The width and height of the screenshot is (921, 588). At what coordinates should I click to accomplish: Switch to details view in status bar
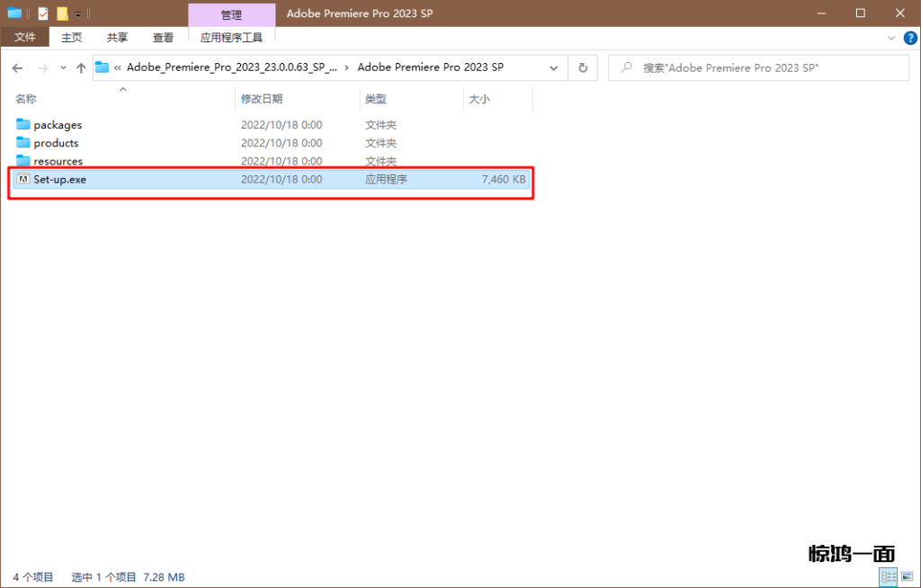pyautogui.click(x=889, y=577)
